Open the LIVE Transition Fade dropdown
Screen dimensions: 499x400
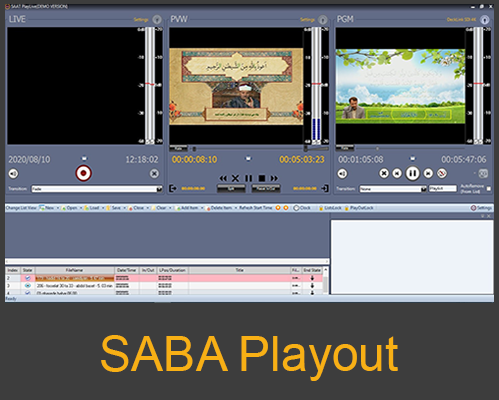(x=97, y=189)
